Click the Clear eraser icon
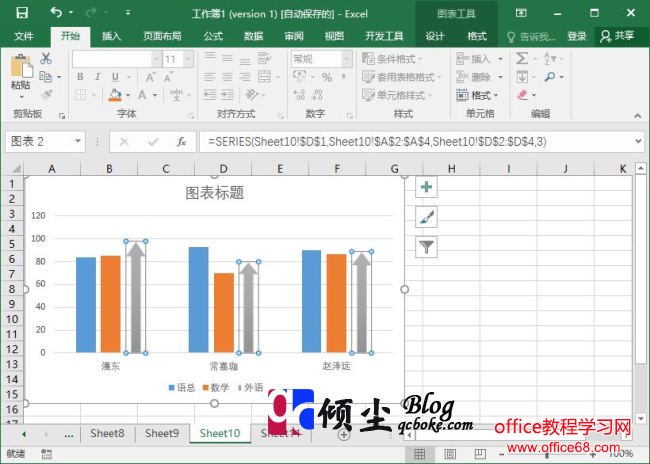The image size is (650, 464). [x=522, y=95]
